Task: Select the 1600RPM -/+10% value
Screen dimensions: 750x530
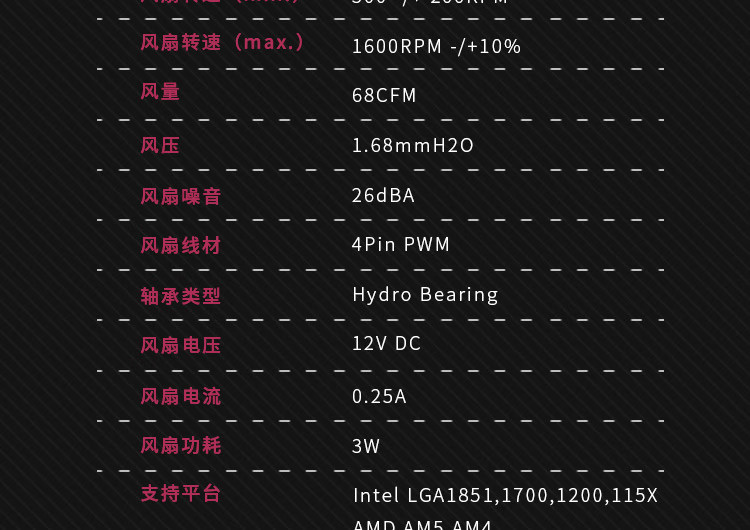Action: click(x=436, y=46)
